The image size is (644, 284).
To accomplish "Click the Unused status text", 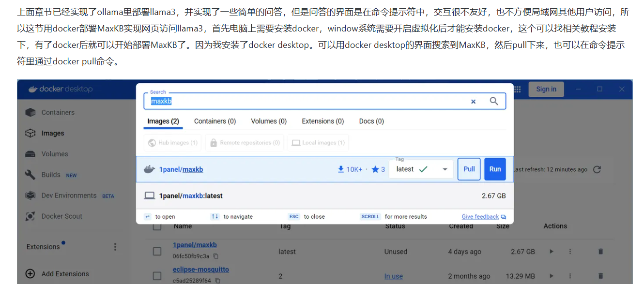I will pyautogui.click(x=396, y=252).
